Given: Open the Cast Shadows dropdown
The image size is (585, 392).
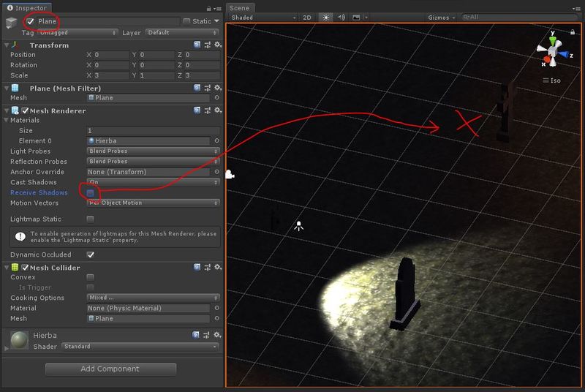Looking at the screenshot, I should [x=153, y=182].
